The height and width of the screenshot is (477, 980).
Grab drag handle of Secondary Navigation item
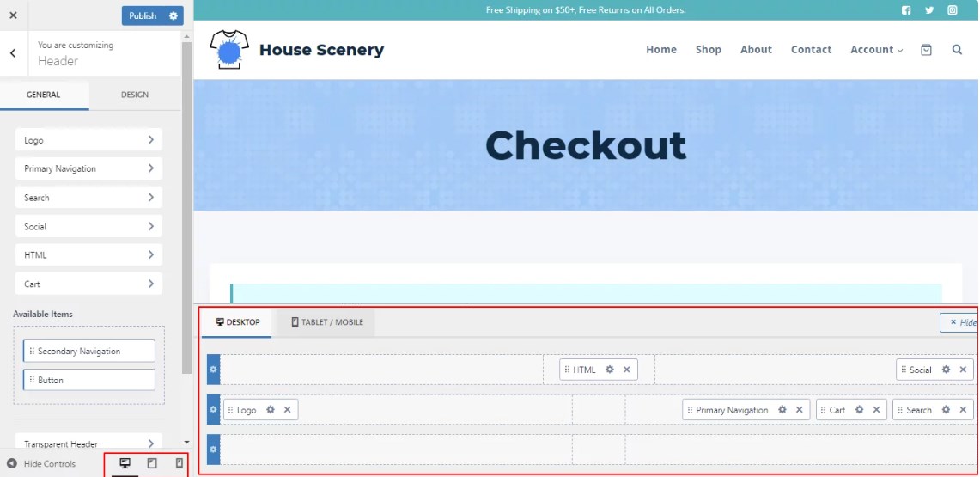[x=32, y=352]
